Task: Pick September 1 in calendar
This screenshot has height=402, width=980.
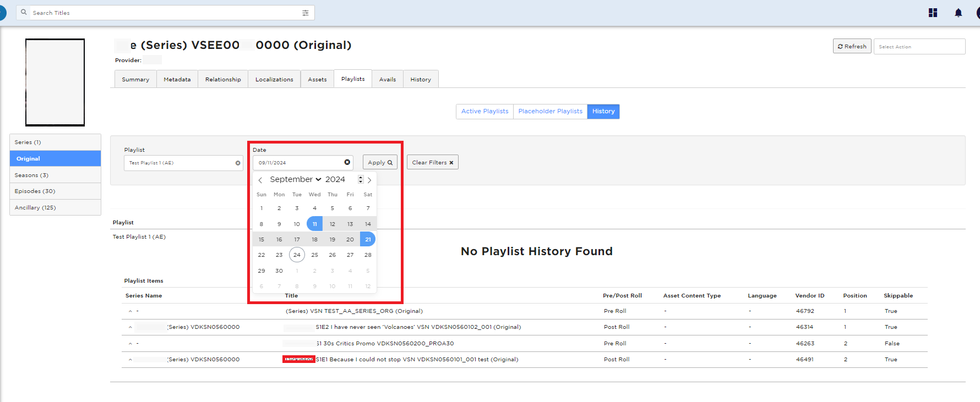Action: 262,208
